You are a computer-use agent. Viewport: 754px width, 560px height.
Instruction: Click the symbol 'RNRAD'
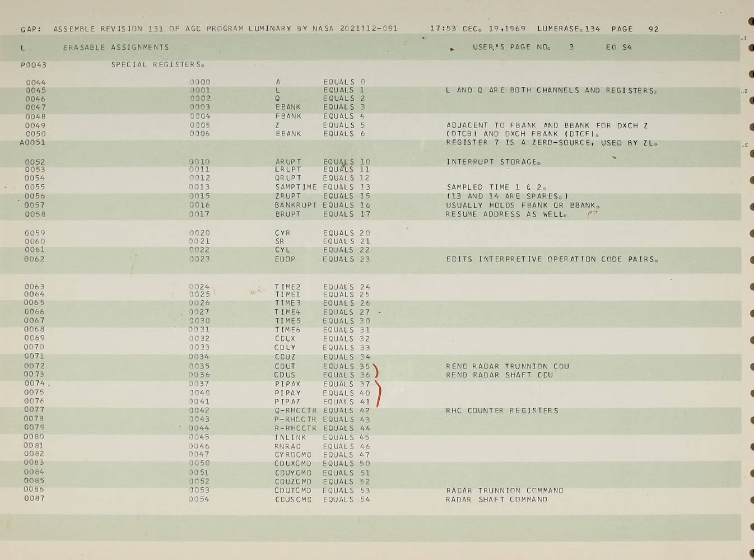(288, 446)
